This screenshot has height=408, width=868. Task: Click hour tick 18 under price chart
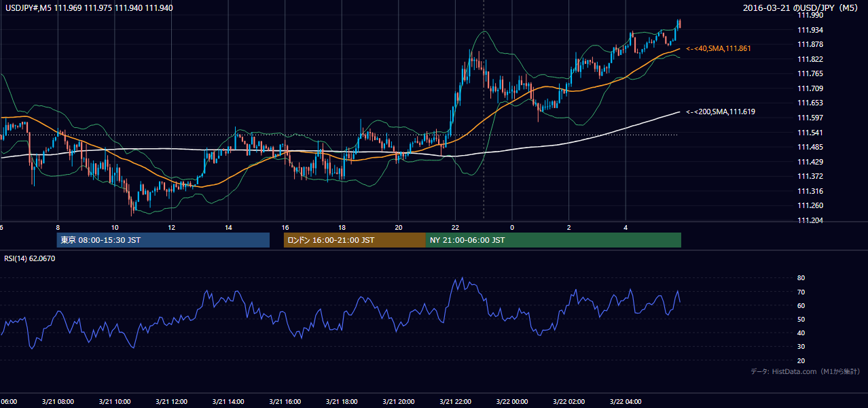point(342,227)
